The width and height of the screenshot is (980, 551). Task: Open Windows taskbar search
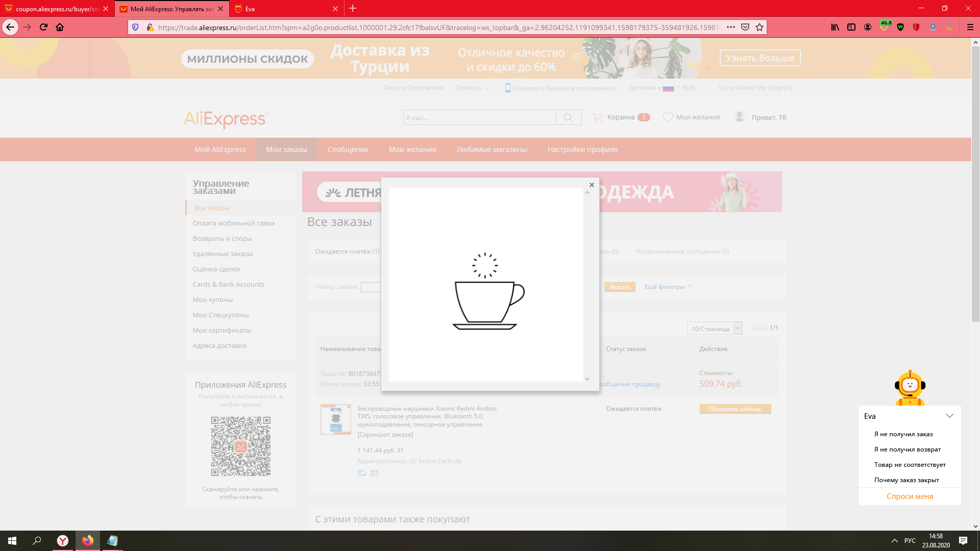coord(37,541)
